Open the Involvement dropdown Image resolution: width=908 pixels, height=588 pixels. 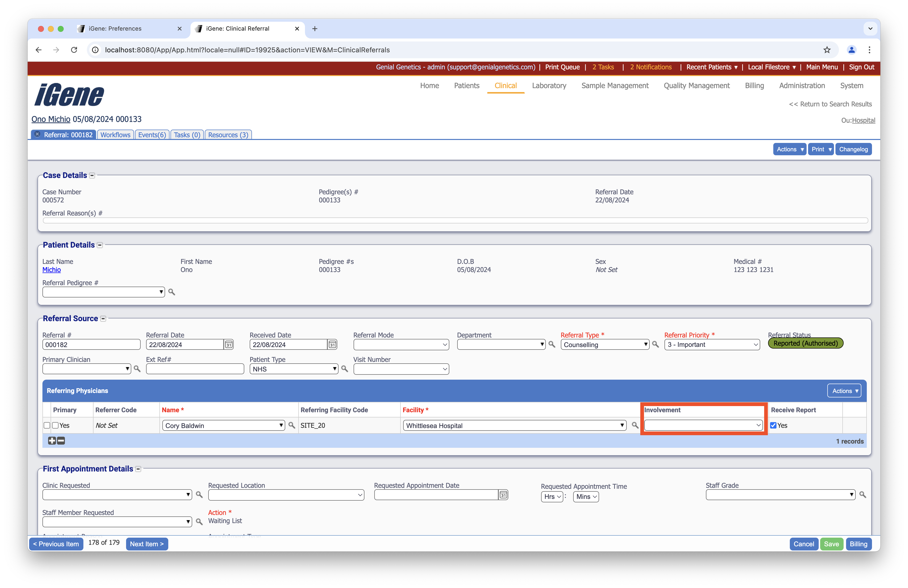click(x=703, y=425)
